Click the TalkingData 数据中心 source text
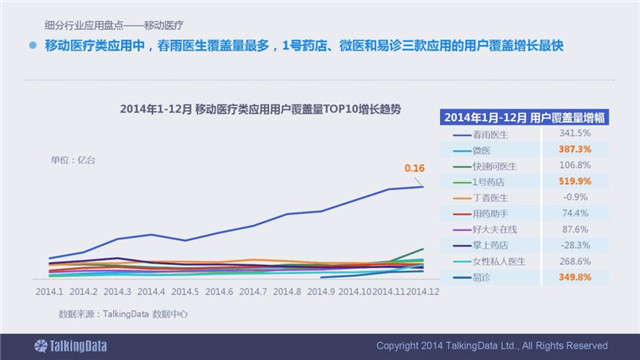 tap(145, 314)
